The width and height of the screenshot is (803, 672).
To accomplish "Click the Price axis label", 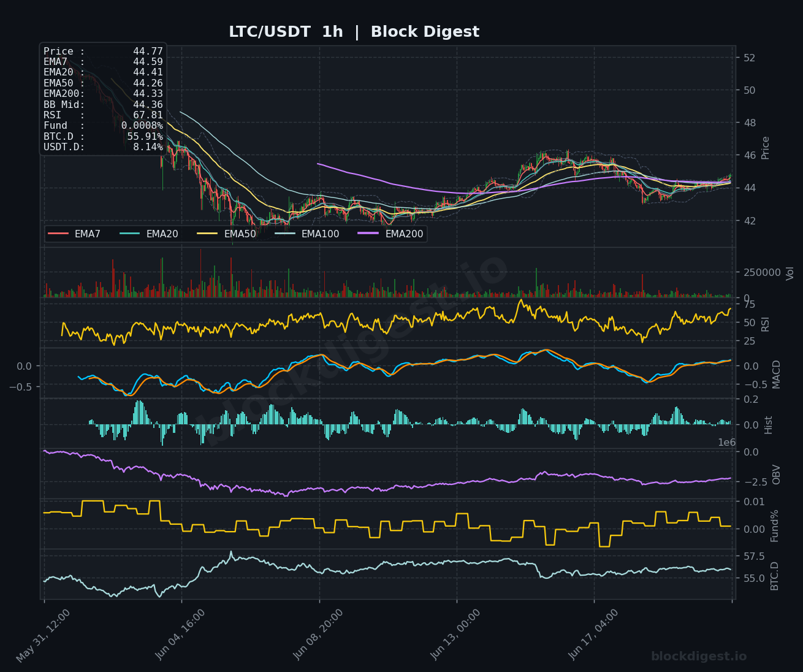I will 765,148.
